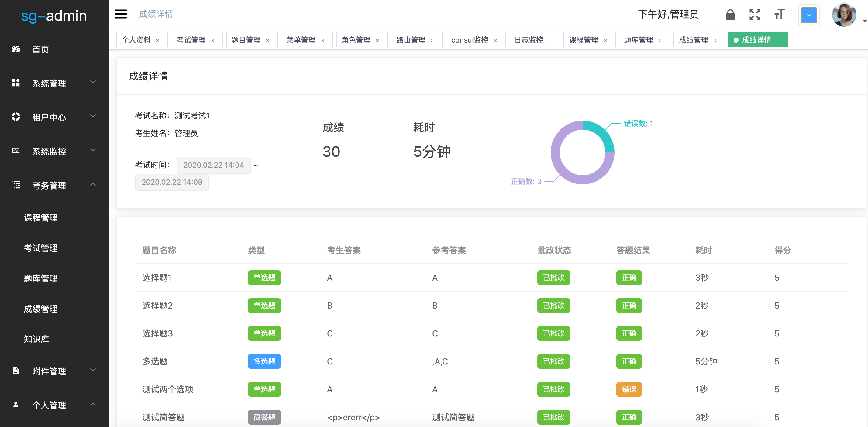Image resolution: width=868 pixels, height=427 pixels.
Task: Click the 租户中心 lifebuoy icon
Action: (16, 117)
